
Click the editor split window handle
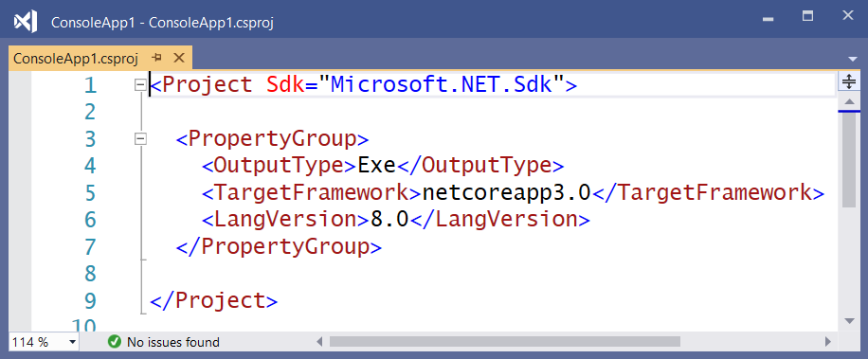849,81
